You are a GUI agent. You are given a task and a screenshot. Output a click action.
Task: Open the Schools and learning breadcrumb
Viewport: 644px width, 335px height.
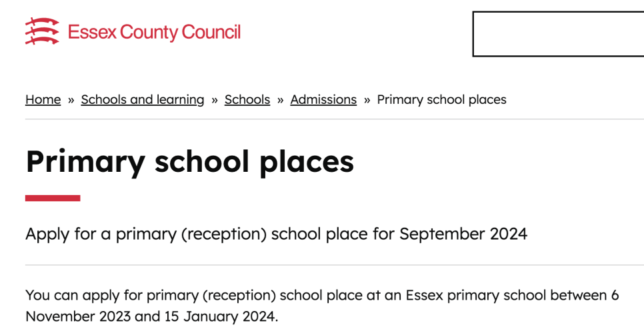tap(143, 100)
